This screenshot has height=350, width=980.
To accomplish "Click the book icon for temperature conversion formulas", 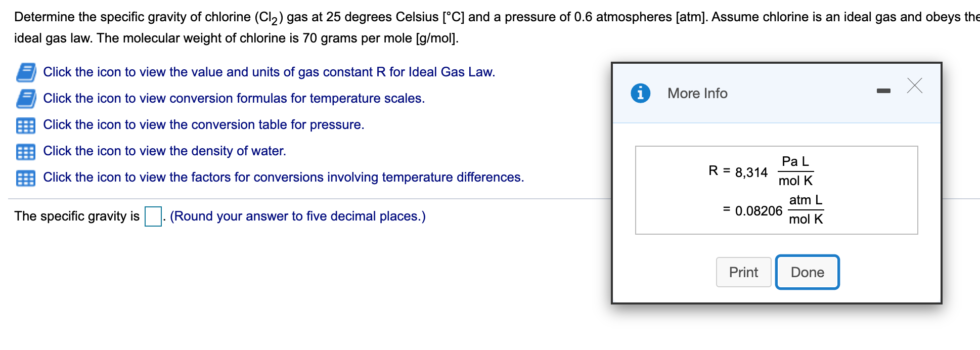I will pyautogui.click(x=27, y=99).
